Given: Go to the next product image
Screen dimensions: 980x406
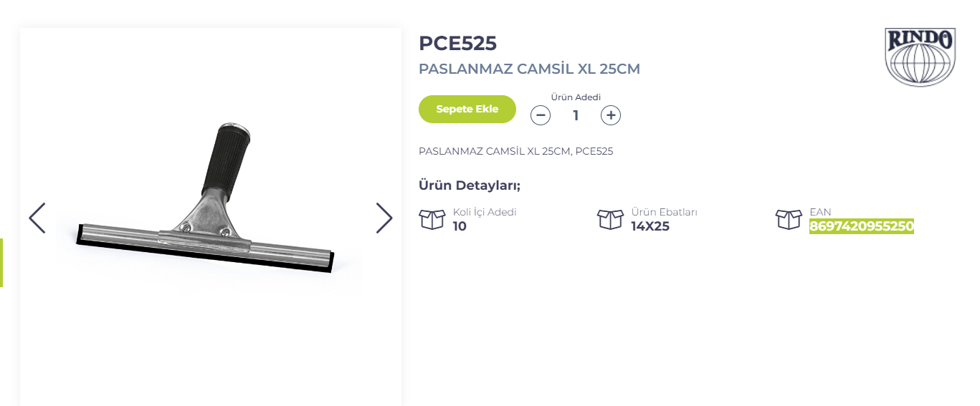Looking at the screenshot, I should click(384, 218).
